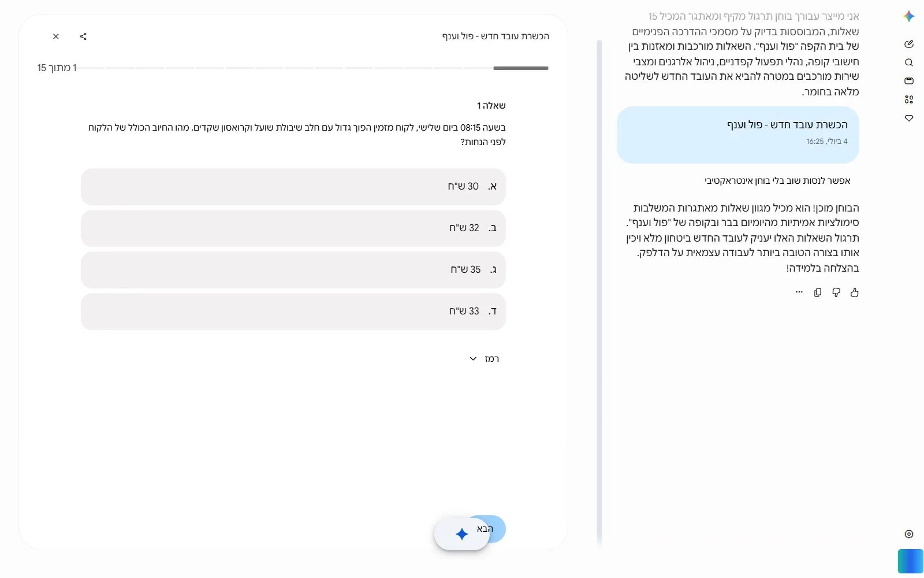The height and width of the screenshot is (578, 924).
Task: Copy the response with the copy icon
Action: click(x=818, y=292)
